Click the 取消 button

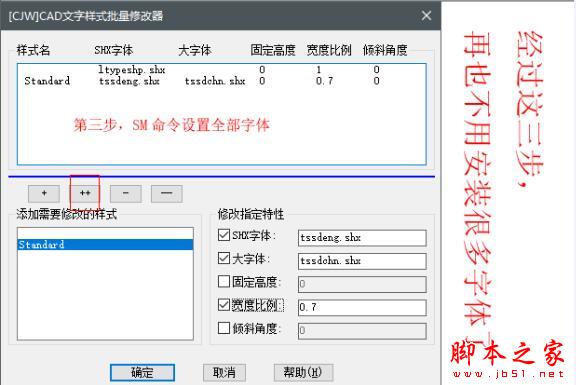[224, 373]
